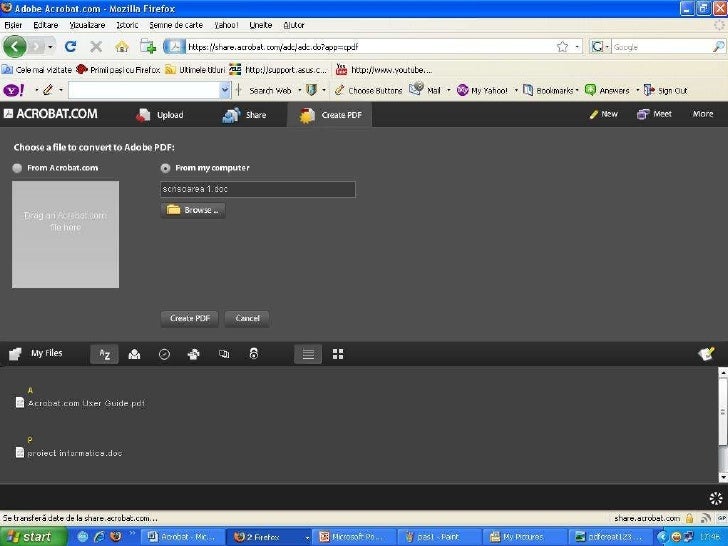Click the scroll down arrow of file list

pyautogui.click(x=723, y=478)
